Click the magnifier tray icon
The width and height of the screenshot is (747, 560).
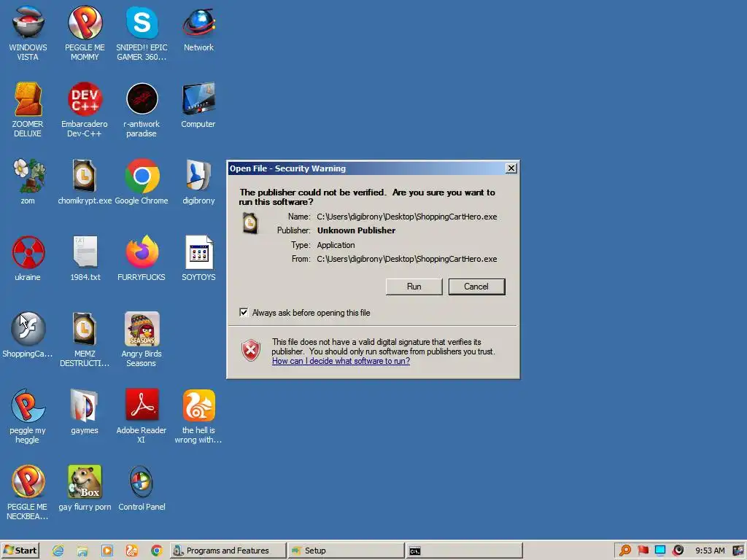625,551
